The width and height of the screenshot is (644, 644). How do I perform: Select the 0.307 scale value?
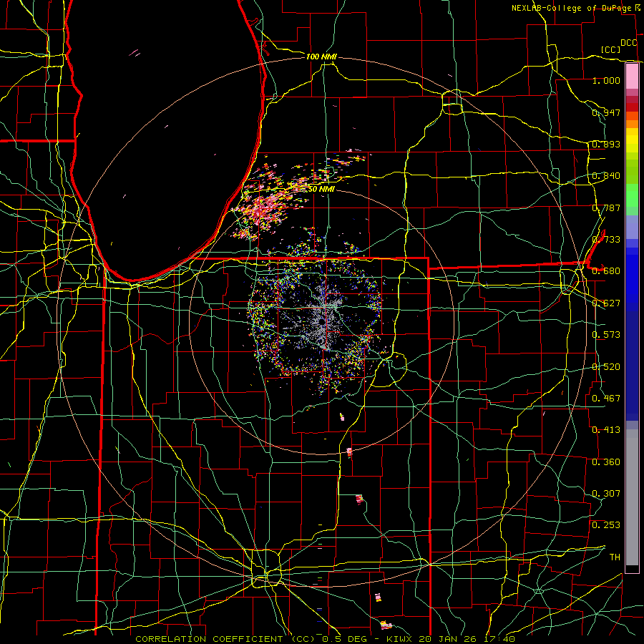click(606, 494)
